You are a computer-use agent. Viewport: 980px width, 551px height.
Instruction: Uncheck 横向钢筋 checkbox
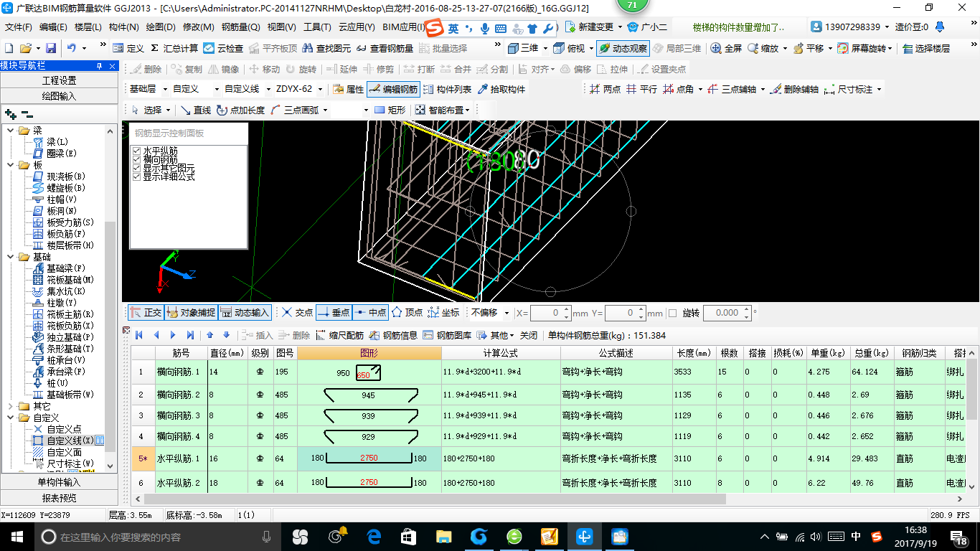coord(136,160)
